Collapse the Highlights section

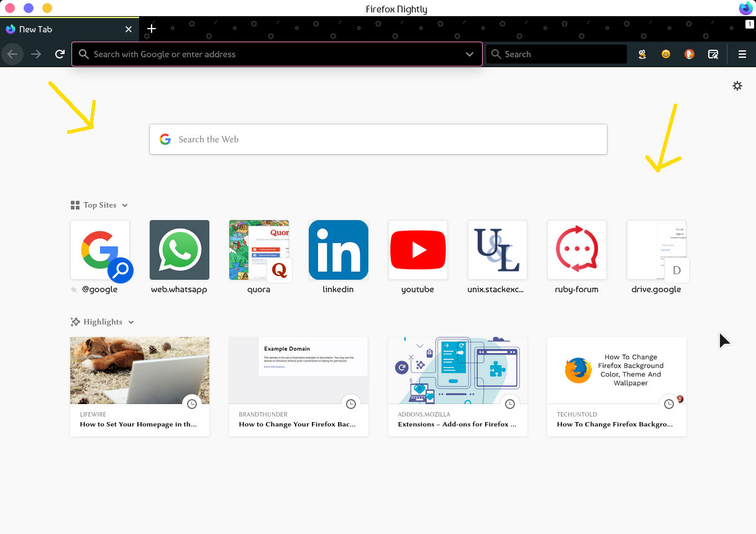[131, 322]
